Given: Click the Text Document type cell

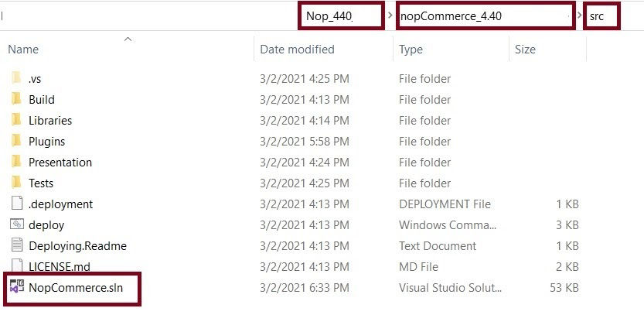Looking at the screenshot, I should pyautogui.click(x=438, y=246).
